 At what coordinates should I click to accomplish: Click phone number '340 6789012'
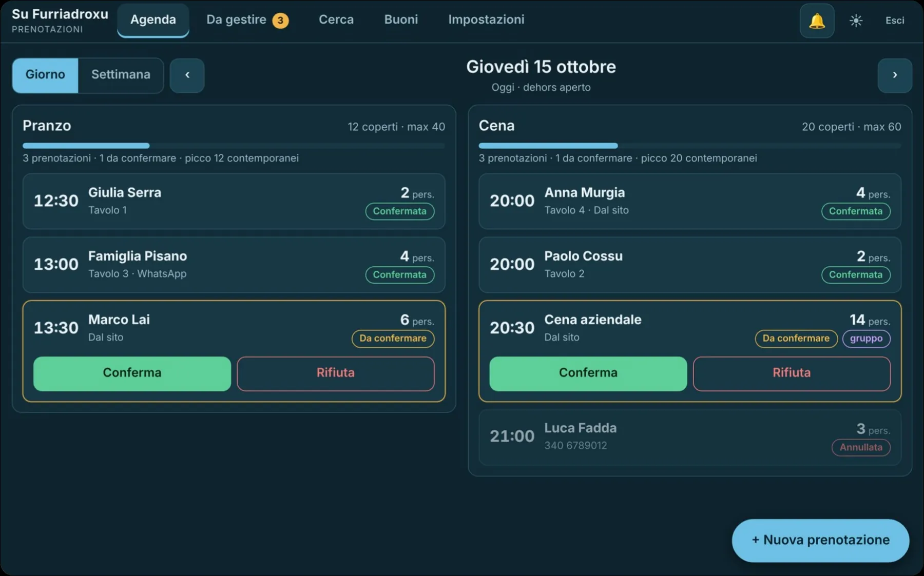(575, 446)
